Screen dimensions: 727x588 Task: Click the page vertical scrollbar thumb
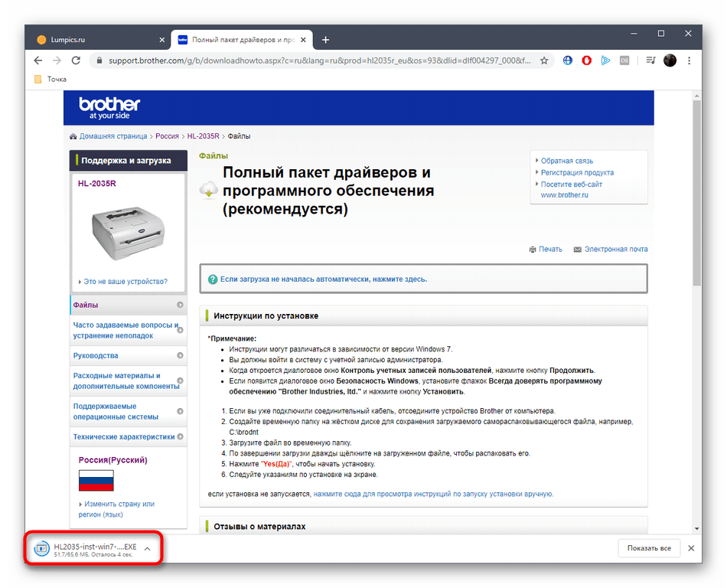pyautogui.click(x=697, y=192)
